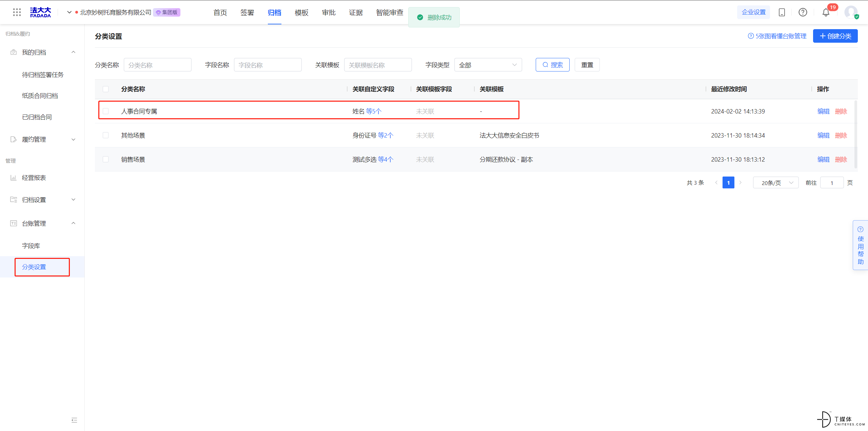Check the 人事合同专属 row checkbox

point(106,111)
